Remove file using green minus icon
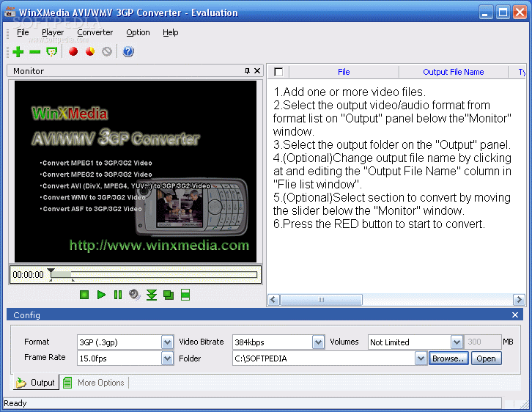532x412 pixels. (x=35, y=51)
